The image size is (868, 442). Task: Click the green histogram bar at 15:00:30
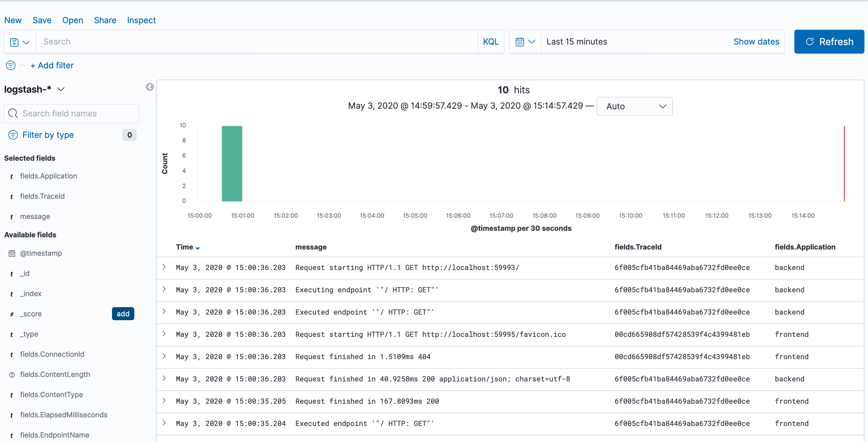point(232,164)
